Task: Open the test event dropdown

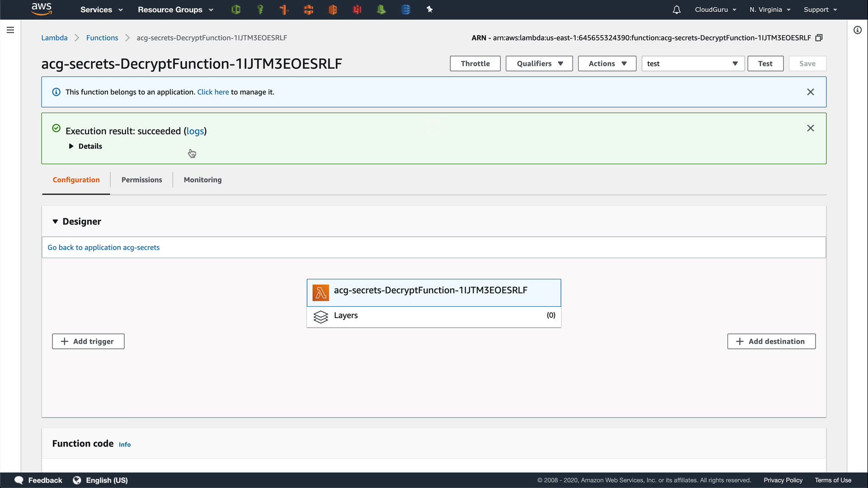Action: click(x=692, y=64)
